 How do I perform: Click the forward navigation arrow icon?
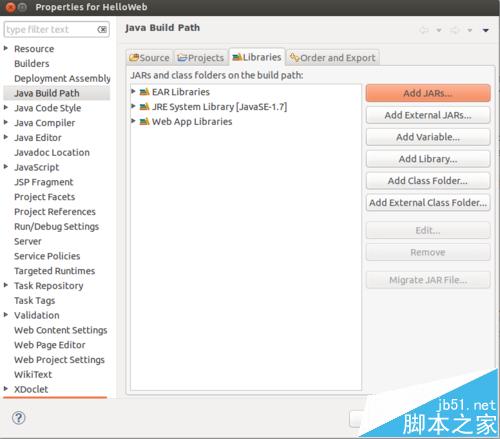[x=455, y=30]
